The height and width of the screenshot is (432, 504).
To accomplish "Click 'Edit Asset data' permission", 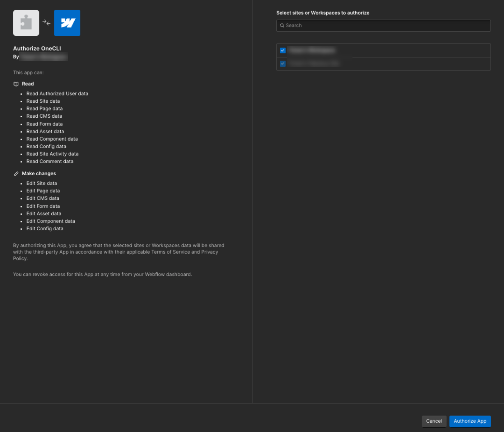I will pos(44,214).
